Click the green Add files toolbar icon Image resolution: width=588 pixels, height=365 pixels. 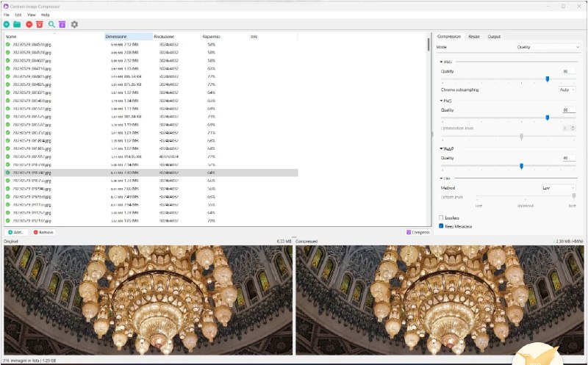pyautogui.click(x=7, y=24)
